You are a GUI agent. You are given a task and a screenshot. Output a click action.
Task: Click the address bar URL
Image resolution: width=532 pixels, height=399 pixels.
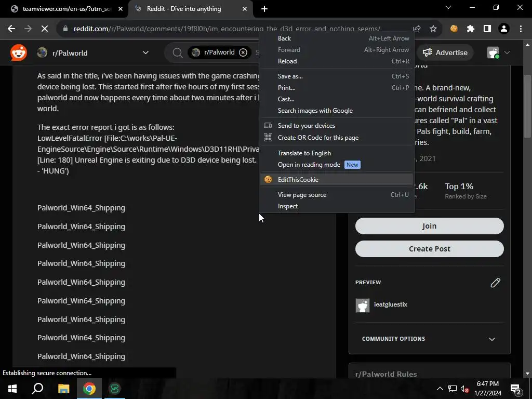pyautogui.click(x=227, y=29)
